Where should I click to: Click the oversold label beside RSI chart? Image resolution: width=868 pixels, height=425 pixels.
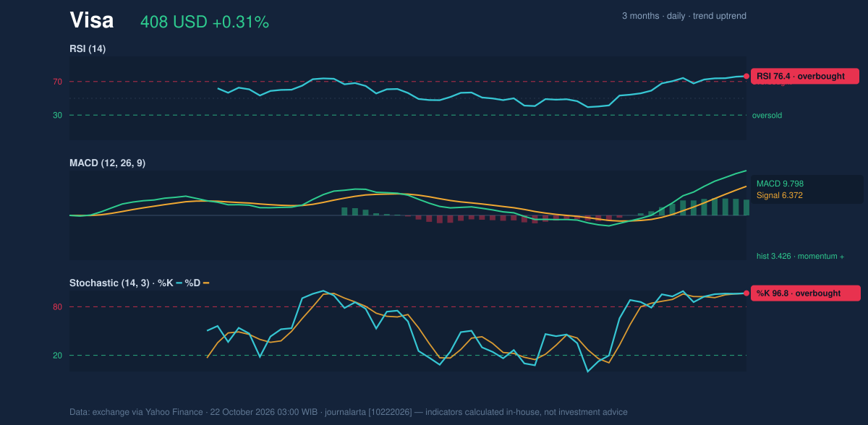click(x=767, y=115)
